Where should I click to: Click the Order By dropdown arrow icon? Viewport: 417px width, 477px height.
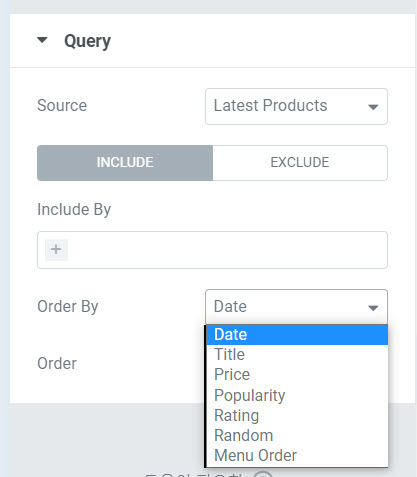click(x=373, y=308)
